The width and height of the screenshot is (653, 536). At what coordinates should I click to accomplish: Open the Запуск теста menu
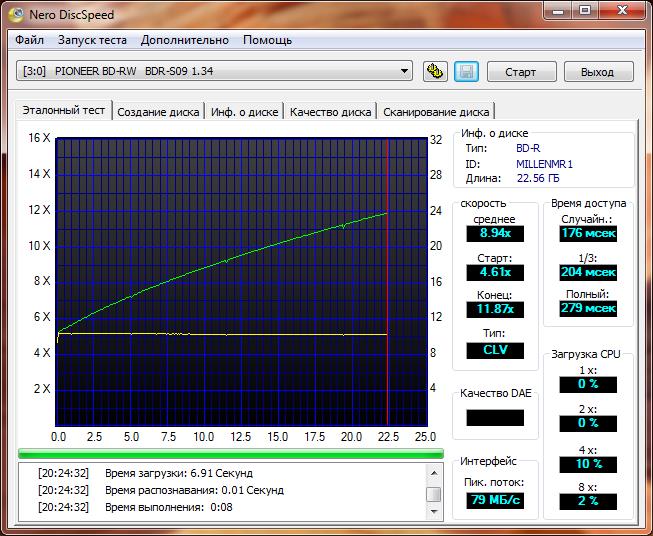pos(92,40)
